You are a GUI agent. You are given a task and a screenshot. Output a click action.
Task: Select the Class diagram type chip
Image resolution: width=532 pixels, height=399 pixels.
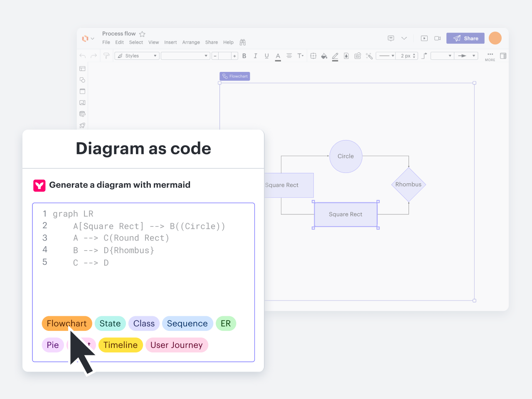coord(144,323)
